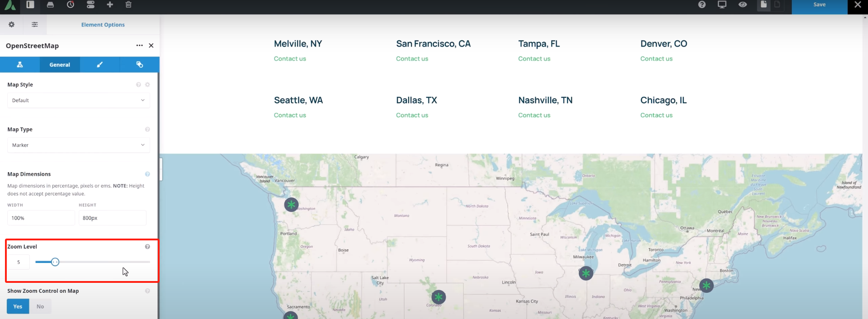The image size is (868, 319).
Task: Click the trash icon in top toolbar
Action: (x=128, y=5)
